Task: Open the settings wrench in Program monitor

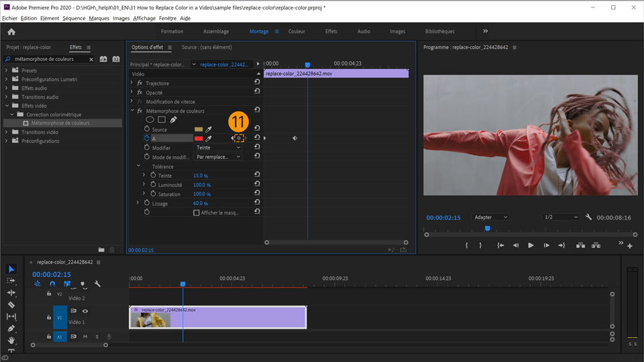Action: [x=588, y=217]
